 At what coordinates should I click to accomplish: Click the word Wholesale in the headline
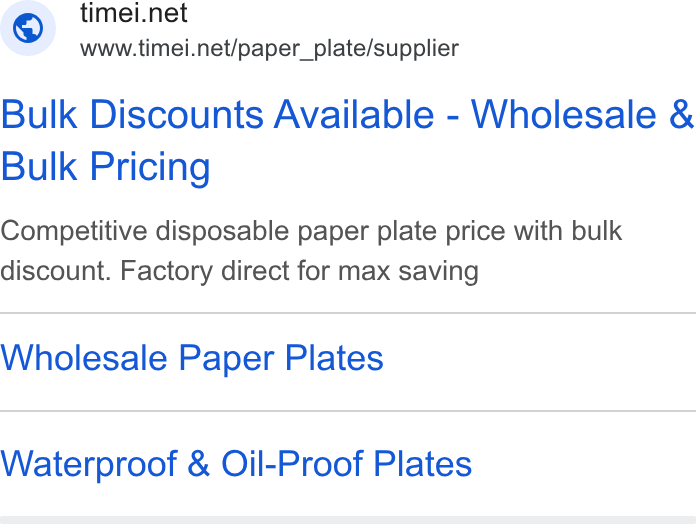tap(563, 114)
